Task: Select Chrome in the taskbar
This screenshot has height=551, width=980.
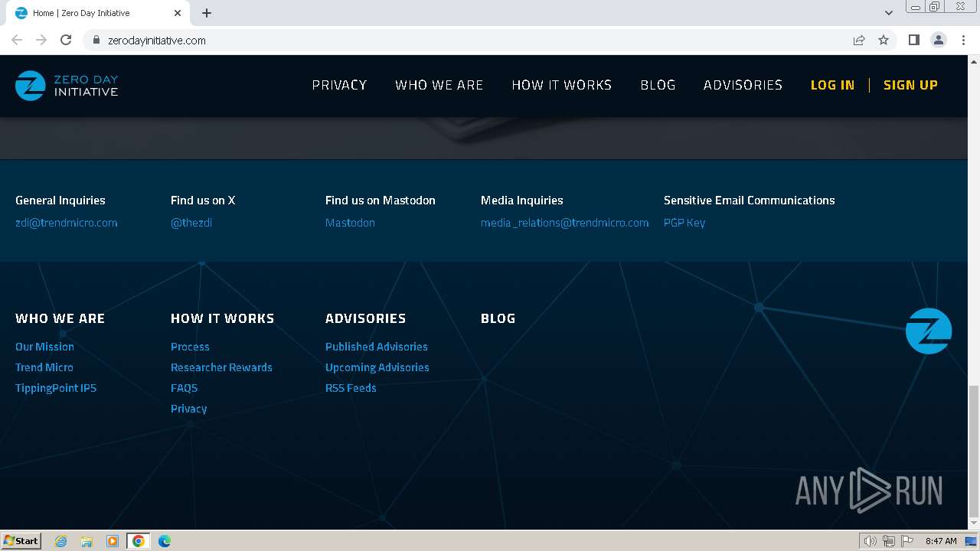Action: point(139,541)
